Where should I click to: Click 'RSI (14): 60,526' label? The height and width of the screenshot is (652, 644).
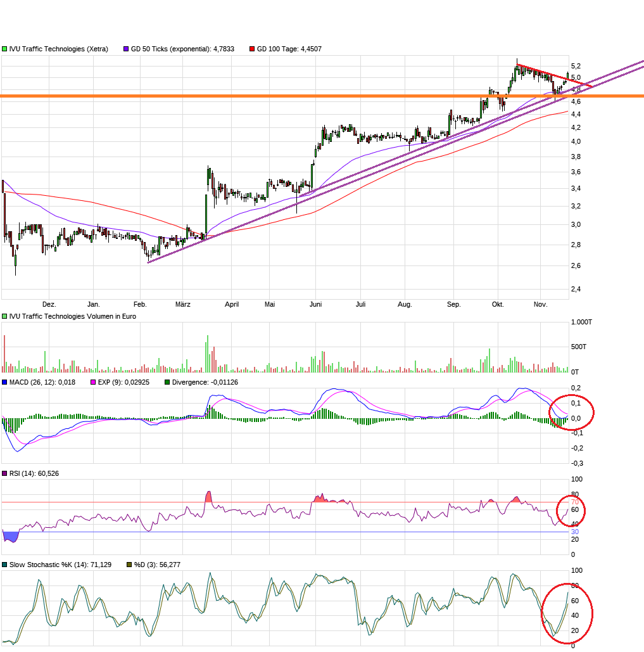pos(34,473)
